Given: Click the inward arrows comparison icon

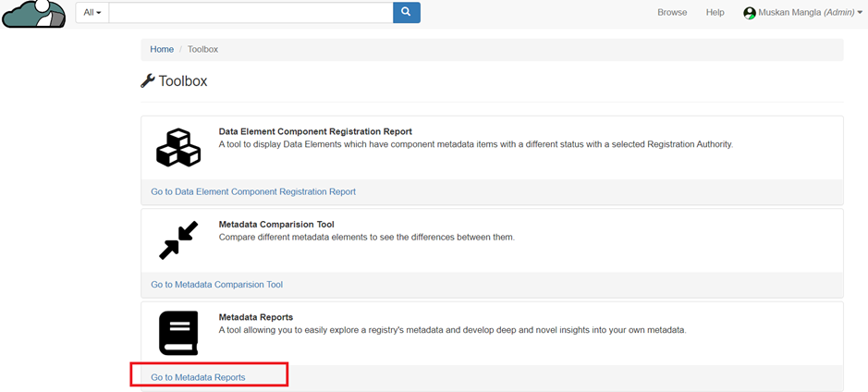Looking at the screenshot, I should pyautogui.click(x=178, y=240).
